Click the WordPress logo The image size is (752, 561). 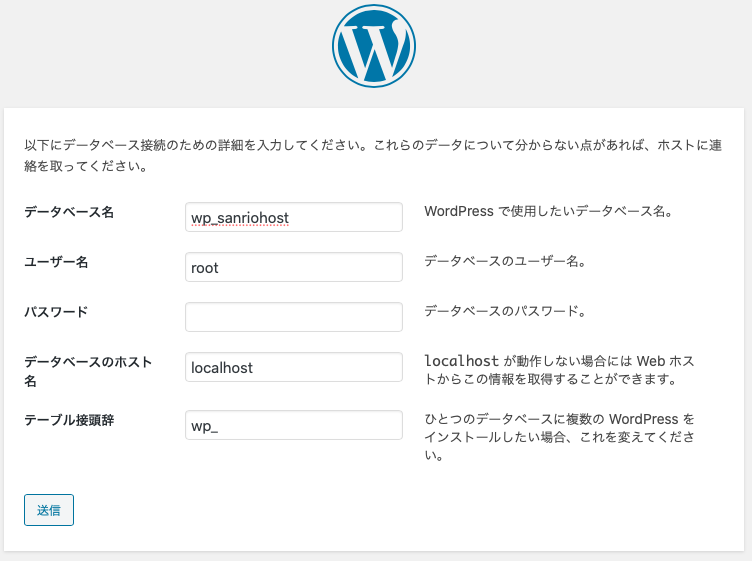374,46
